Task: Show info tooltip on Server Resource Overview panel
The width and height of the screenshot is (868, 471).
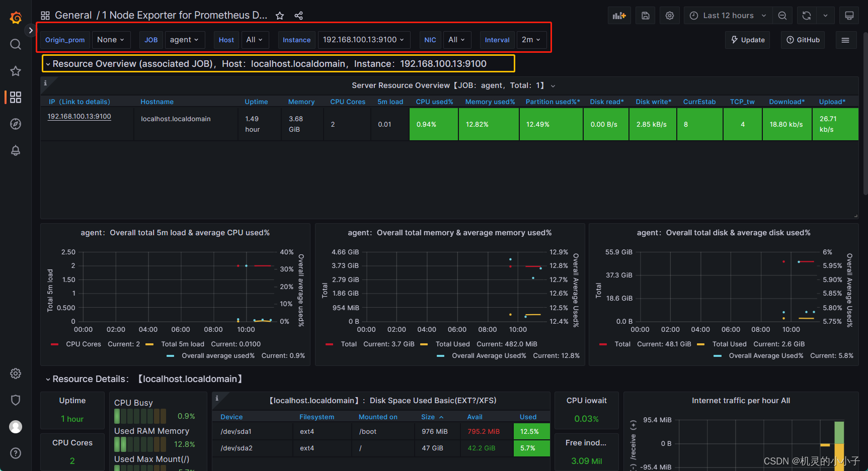Action: (x=45, y=83)
